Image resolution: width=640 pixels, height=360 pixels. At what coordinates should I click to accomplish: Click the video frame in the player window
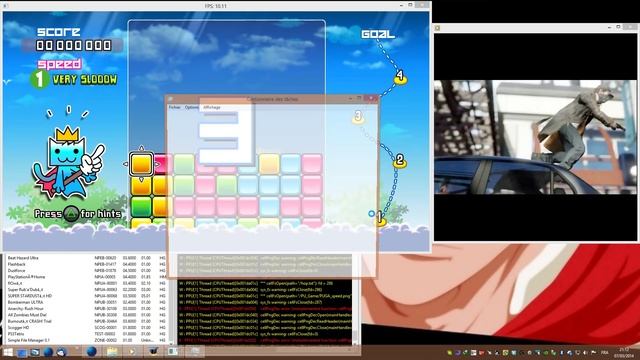[536, 137]
